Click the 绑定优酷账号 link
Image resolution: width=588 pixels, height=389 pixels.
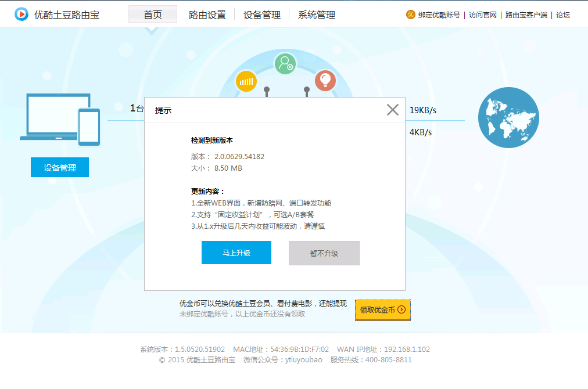439,15
